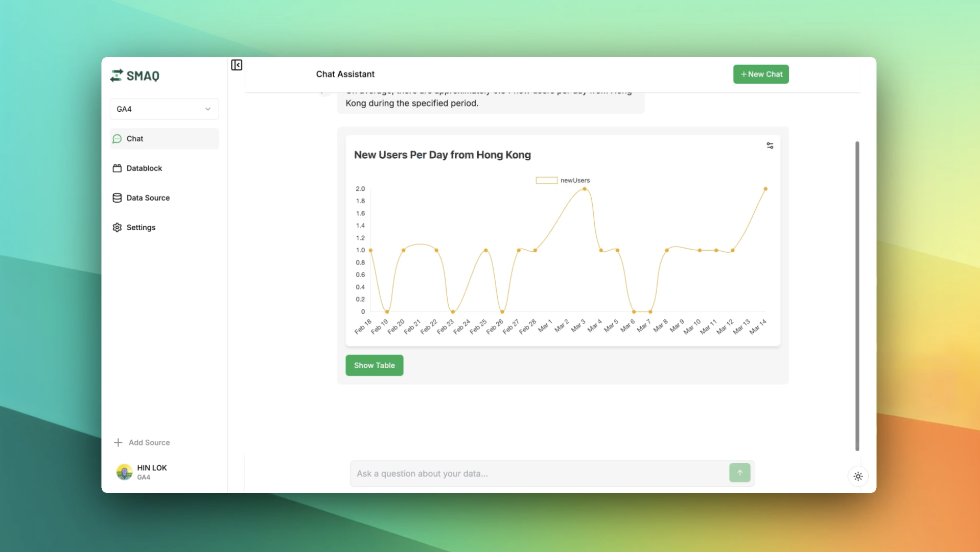Image resolution: width=980 pixels, height=552 pixels.
Task: Click the Mar 8 data point
Action: click(x=667, y=250)
